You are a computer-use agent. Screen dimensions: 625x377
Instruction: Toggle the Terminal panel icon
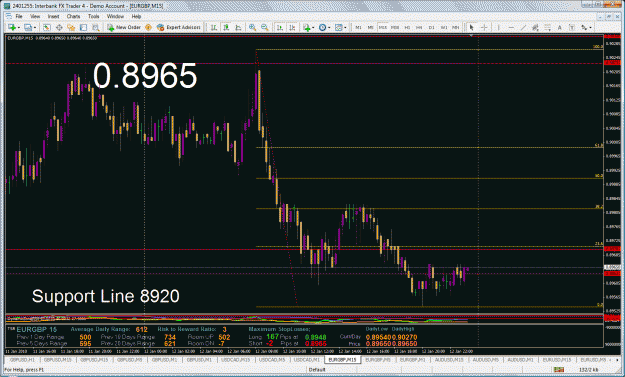[x=83, y=27]
